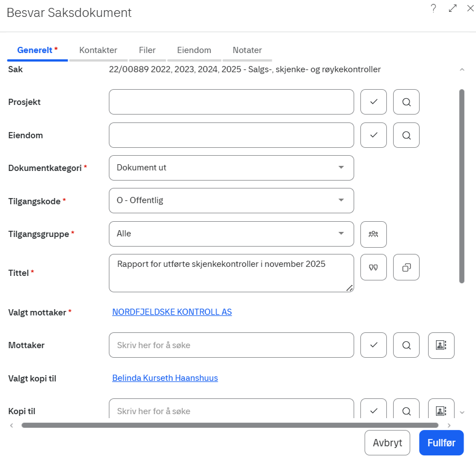Switch to the Kontakter tab
476x461 pixels.
(x=98, y=50)
